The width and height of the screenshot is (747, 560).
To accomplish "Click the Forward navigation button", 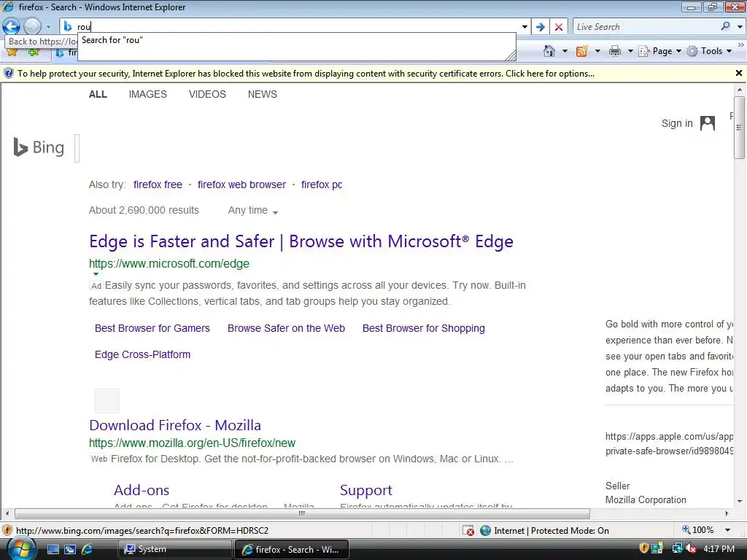I will (x=32, y=27).
